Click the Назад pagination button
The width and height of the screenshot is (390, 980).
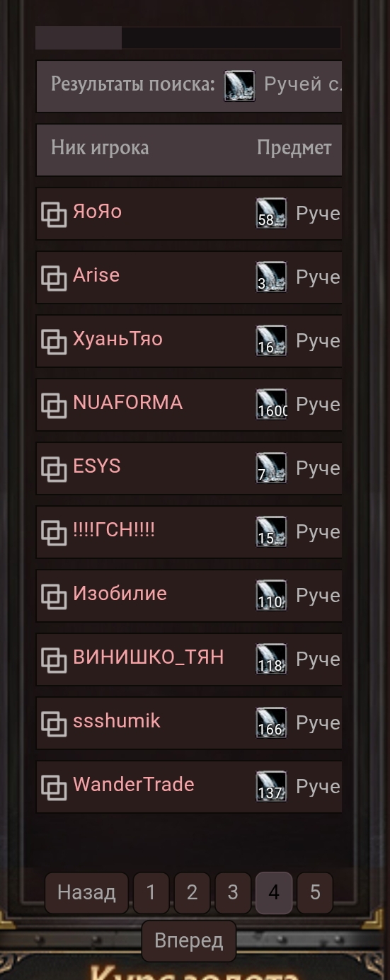[86, 893]
